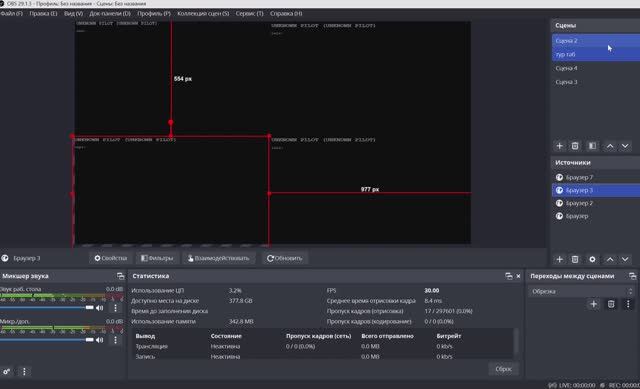640x389 pixels.
Task: Open the Вид menu
Action: (x=73, y=13)
